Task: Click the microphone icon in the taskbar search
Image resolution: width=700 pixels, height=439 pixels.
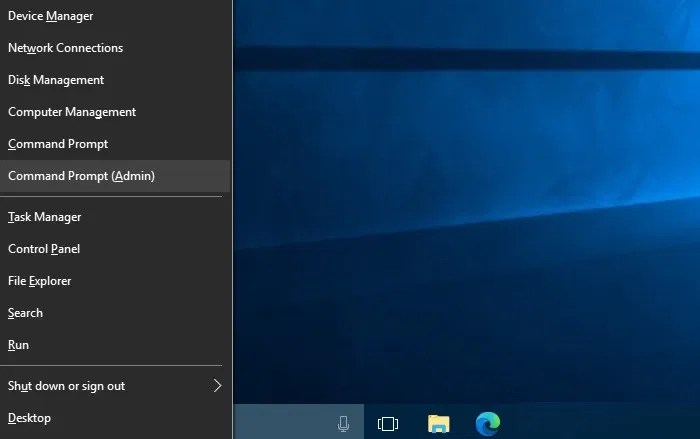Action: coord(343,424)
